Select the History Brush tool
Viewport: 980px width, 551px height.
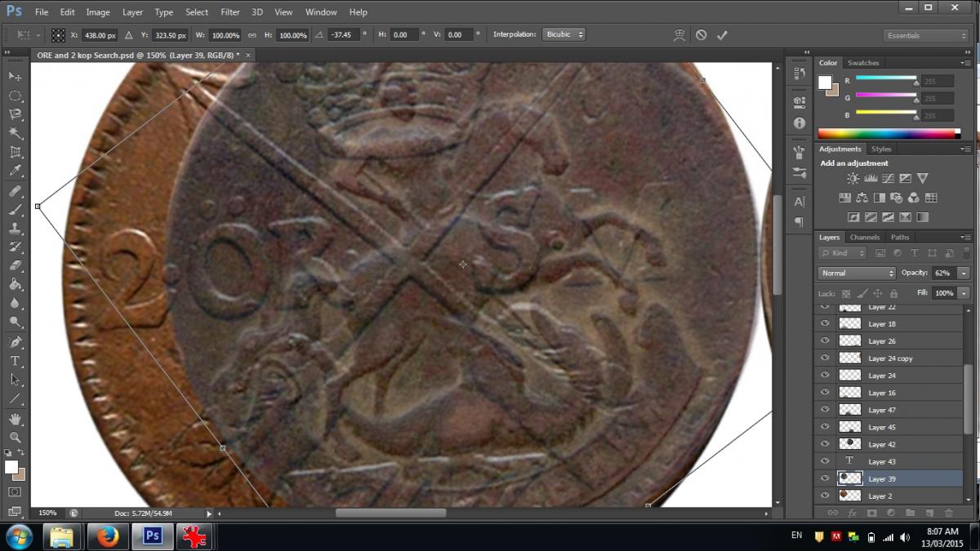click(15, 247)
